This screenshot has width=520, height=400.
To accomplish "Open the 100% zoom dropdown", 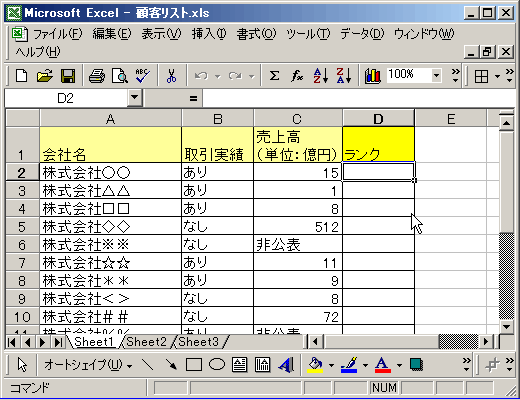I will pos(436,76).
